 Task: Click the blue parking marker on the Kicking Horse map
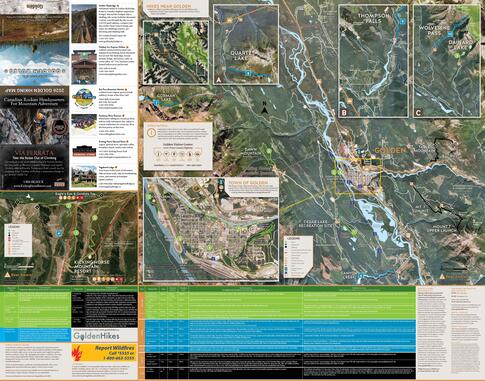pos(59,233)
